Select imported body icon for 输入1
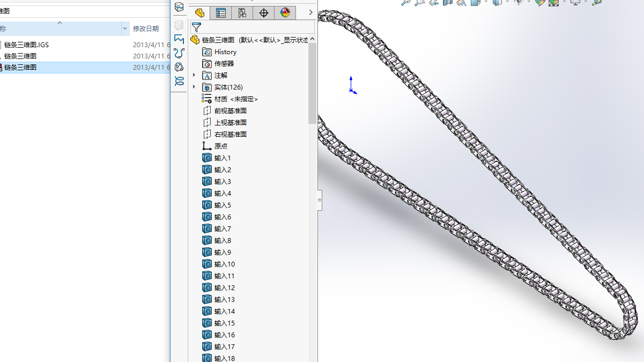 point(207,158)
